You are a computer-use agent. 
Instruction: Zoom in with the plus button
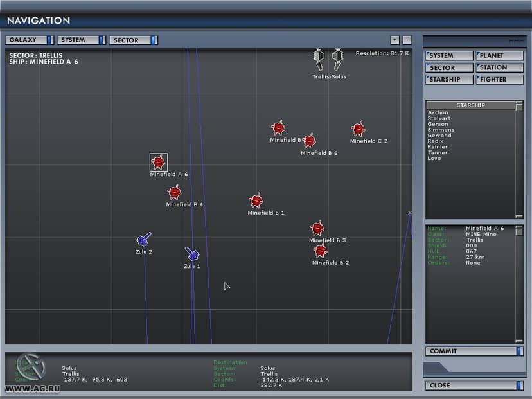tap(395, 40)
